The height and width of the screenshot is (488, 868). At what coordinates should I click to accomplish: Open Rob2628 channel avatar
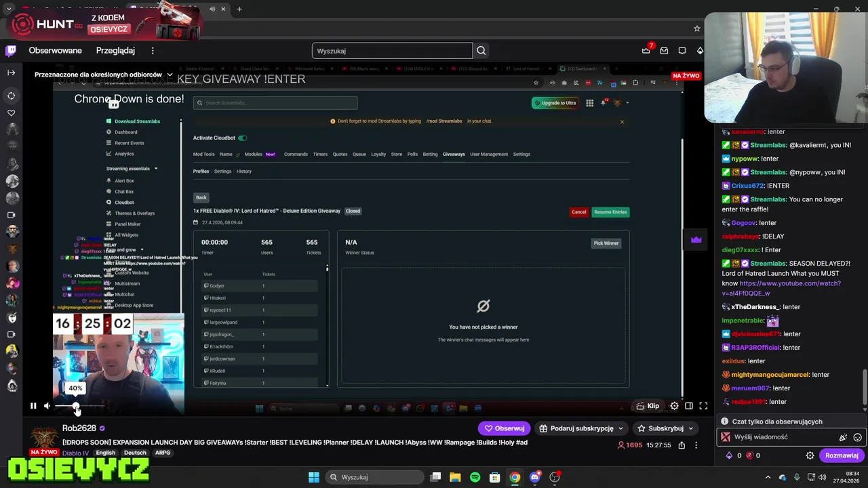coord(43,436)
